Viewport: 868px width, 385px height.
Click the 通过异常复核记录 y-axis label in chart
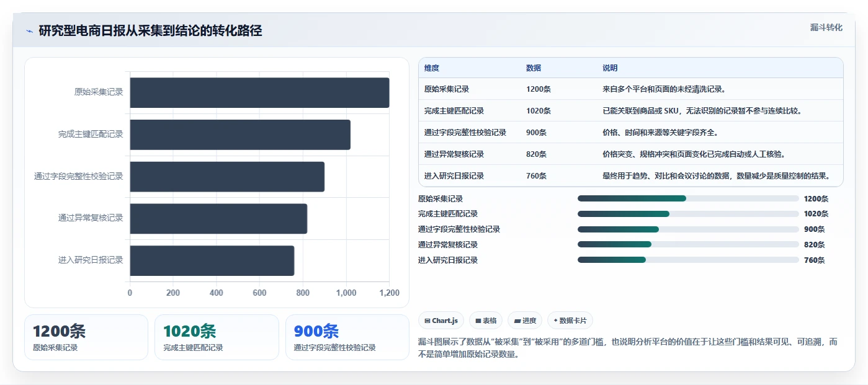[91, 218]
